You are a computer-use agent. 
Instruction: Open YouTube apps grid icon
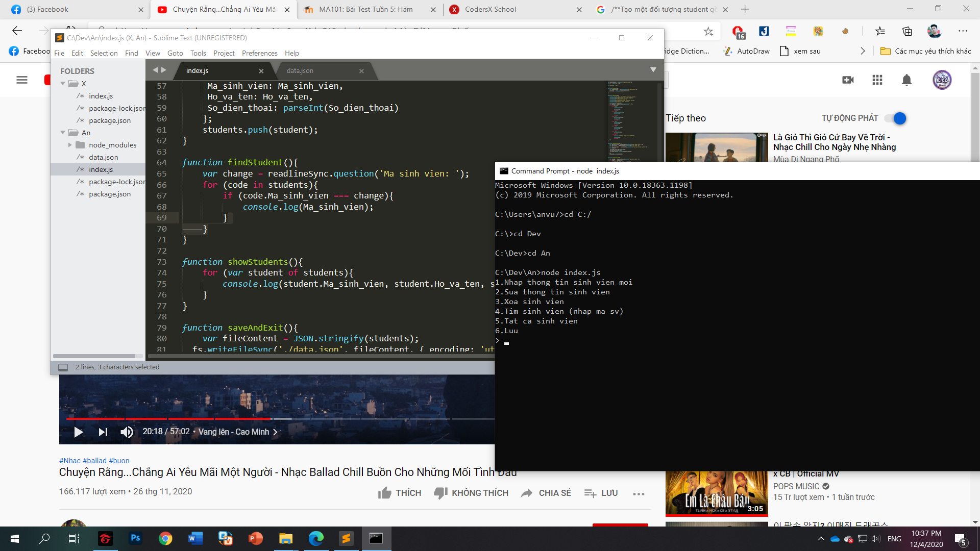pos(877,80)
